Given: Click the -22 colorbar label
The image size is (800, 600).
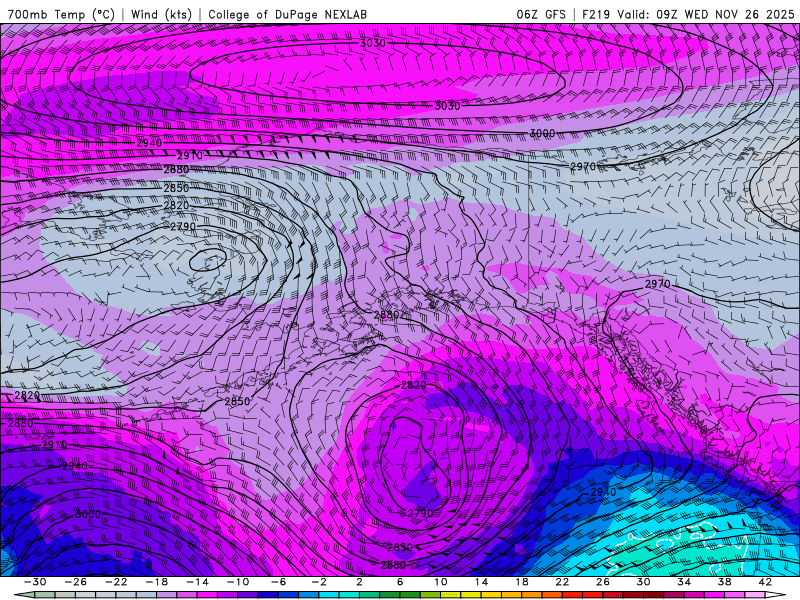Looking at the screenshot, I should click(x=116, y=582).
